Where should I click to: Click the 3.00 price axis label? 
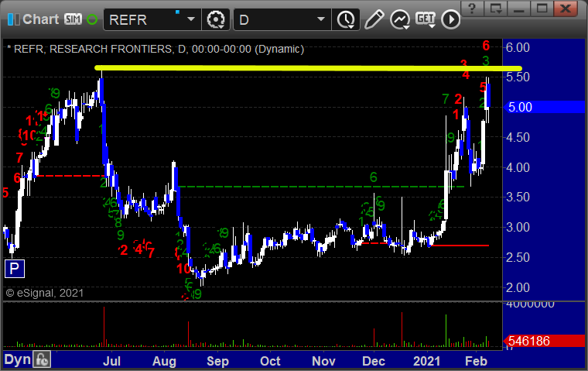(518, 227)
